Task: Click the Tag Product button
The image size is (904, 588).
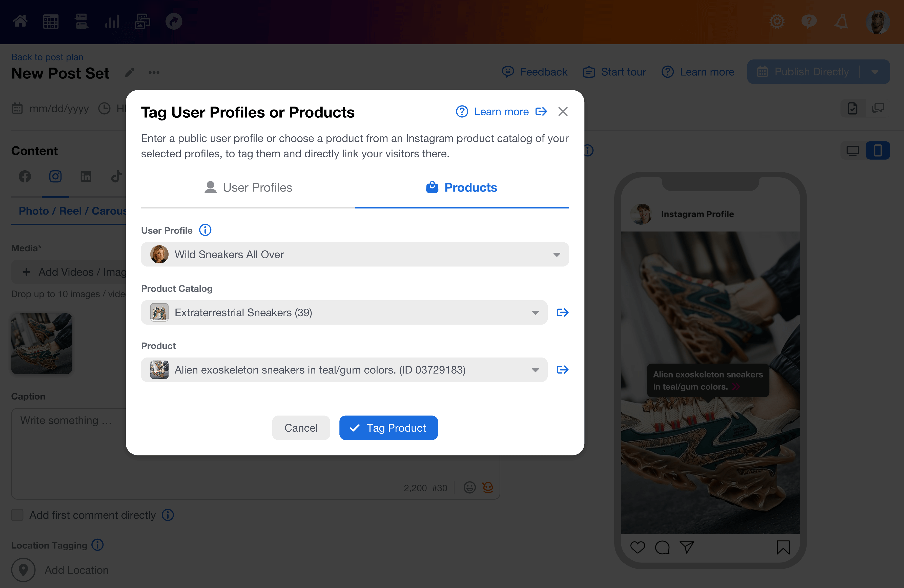Action: (388, 428)
